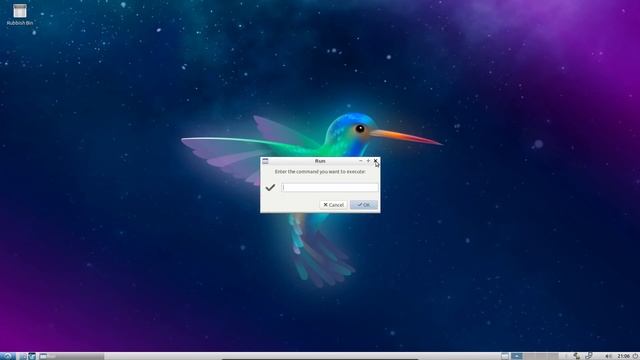Maximize the Run dialog
Viewport: 640px width, 360px height.
368,161
